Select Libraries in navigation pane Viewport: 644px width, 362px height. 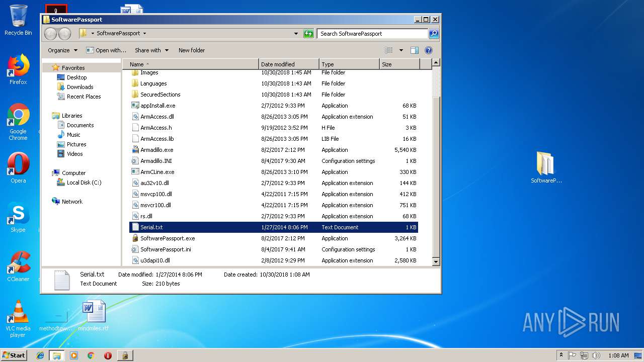point(72,116)
